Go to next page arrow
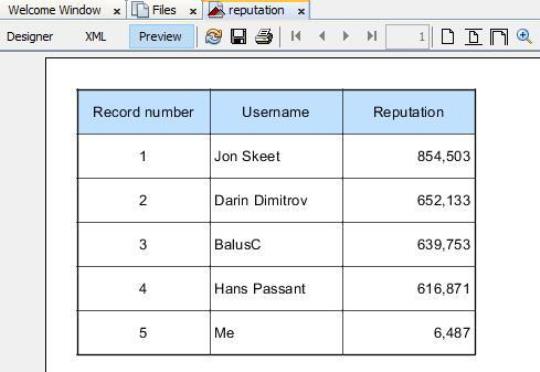The image size is (540, 372). click(346, 36)
